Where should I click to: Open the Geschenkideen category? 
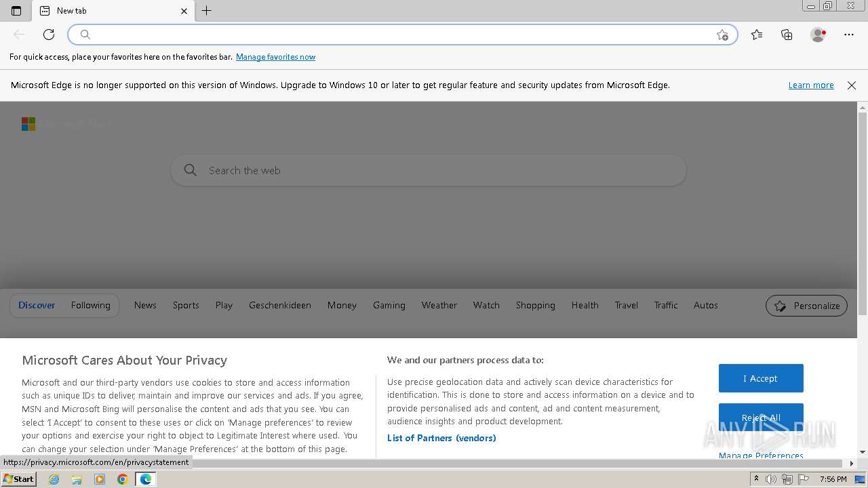pyautogui.click(x=280, y=306)
